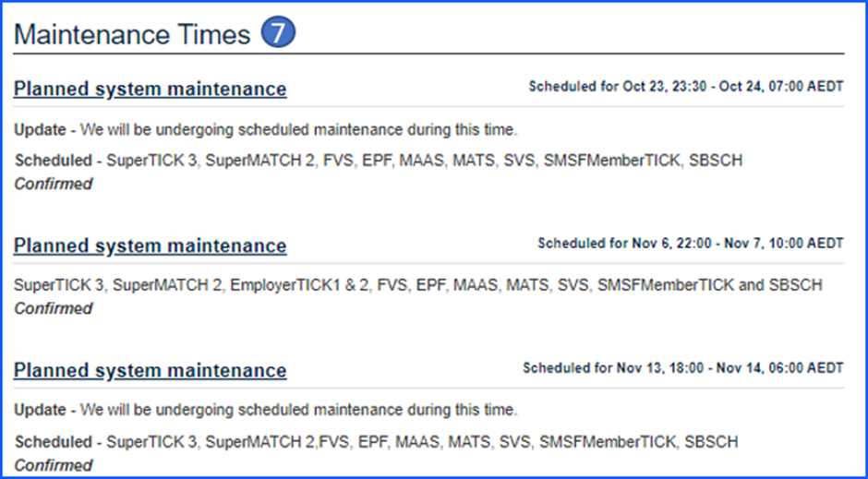The height and width of the screenshot is (479, 868).
Task: Click the Update label in the Oct 23 entry
Action: 40,128
